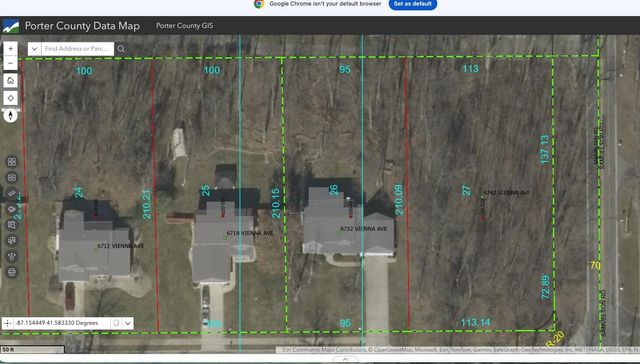This screenshot has width=640, height=364.
Task: Click the 210.15 dimension label
Action: pyautogui.click(x=276, y=203)
